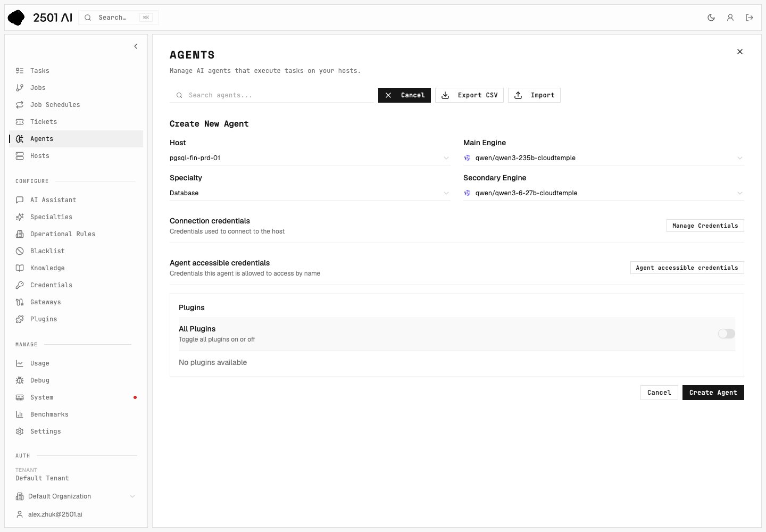766x532 pixels.
Task: Go to Benchmarks page
Action: point(76,414)
